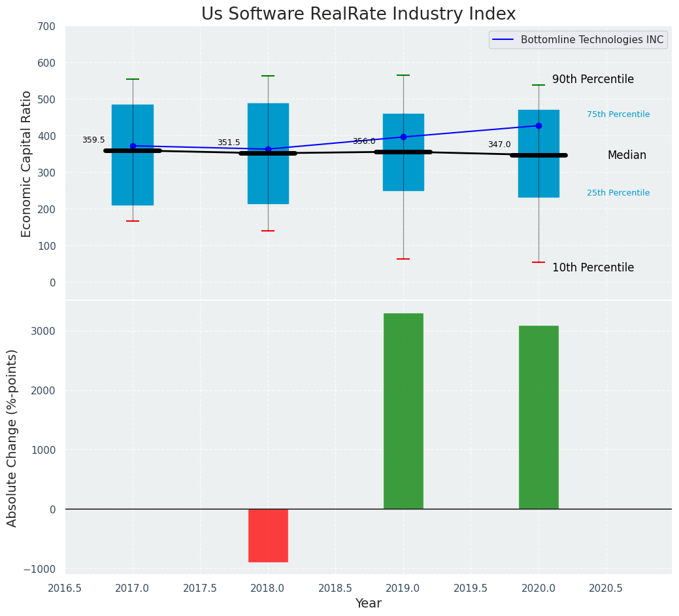Click the 347.0 median value label
The height and width of the screenshot is (616, 679).
click(x=499, y=145)
